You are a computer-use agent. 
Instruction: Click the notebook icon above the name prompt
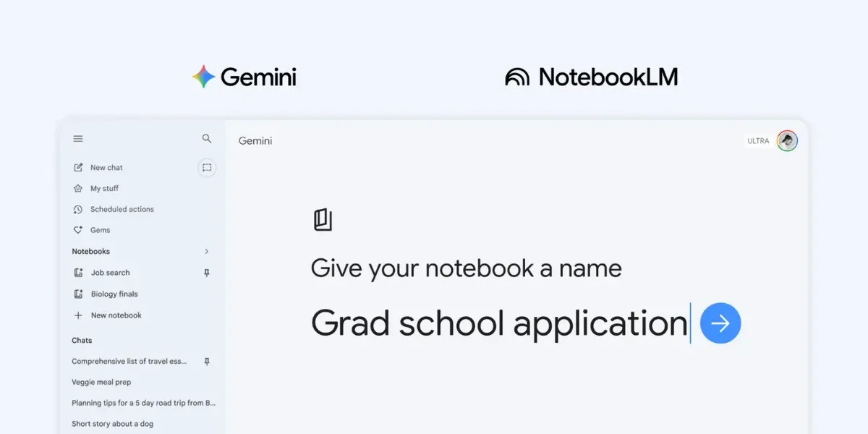tap(322, 219)
